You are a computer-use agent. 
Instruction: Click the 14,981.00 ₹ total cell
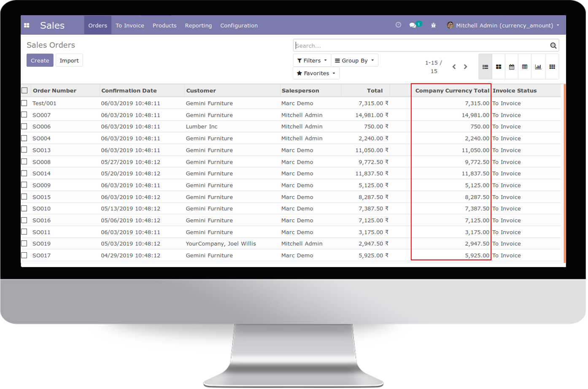(372, 115)
